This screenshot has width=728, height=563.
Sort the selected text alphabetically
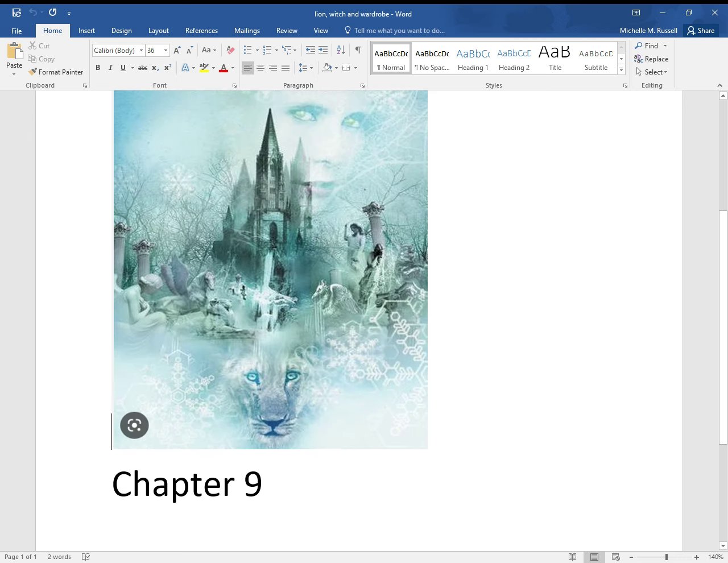point(341,51)
